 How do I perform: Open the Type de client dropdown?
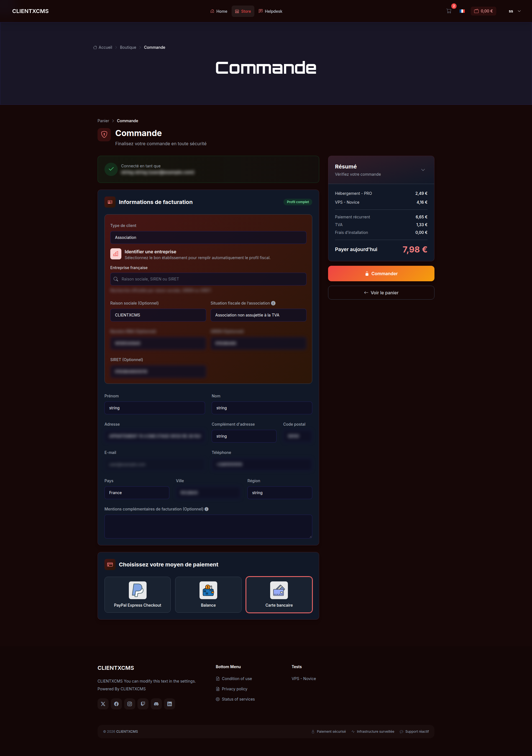tap(208, 237)
